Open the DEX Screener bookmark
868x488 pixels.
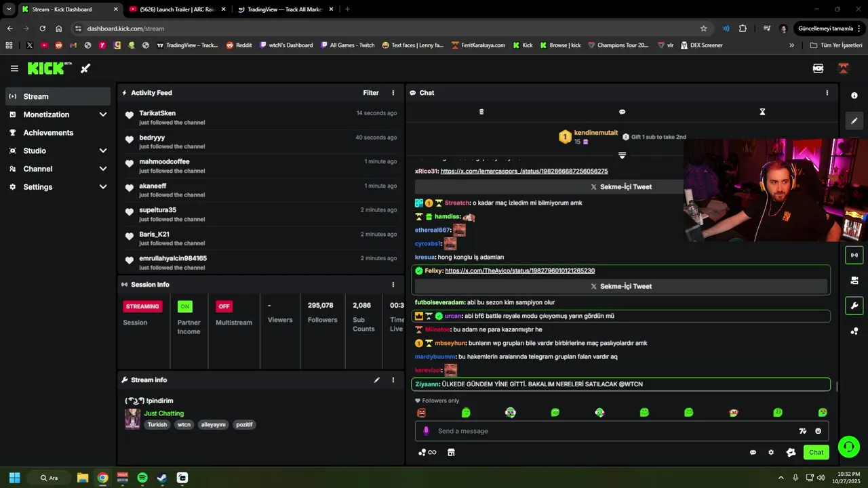702,45
